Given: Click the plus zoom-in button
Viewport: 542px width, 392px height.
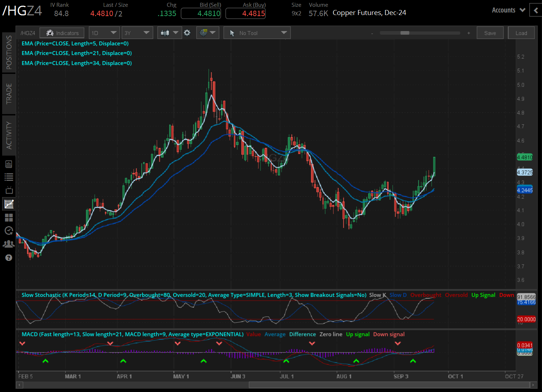Looking at the screenshot, I should [x=469, y=33].
